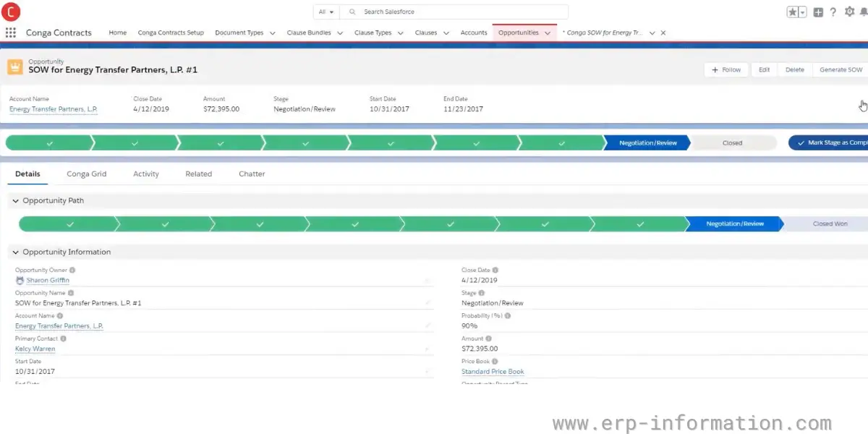Close the Conga SOW workspace tab

663,33
